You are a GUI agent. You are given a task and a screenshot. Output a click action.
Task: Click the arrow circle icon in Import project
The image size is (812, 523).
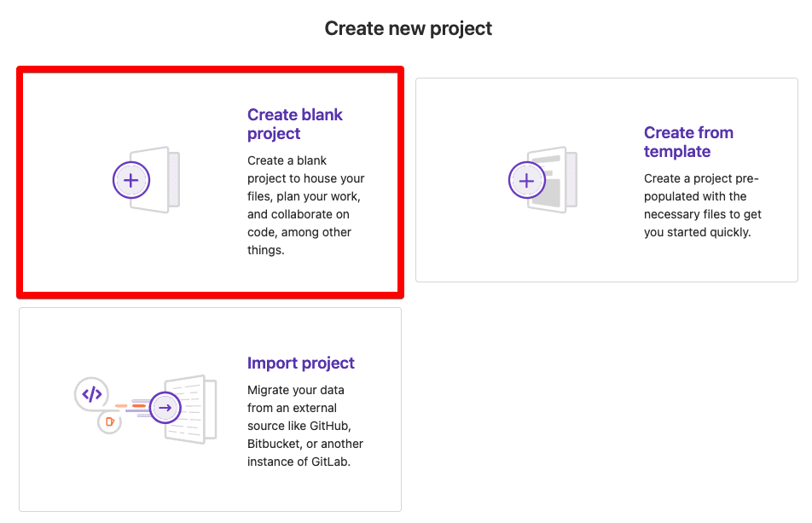click(x=165, y=408)
